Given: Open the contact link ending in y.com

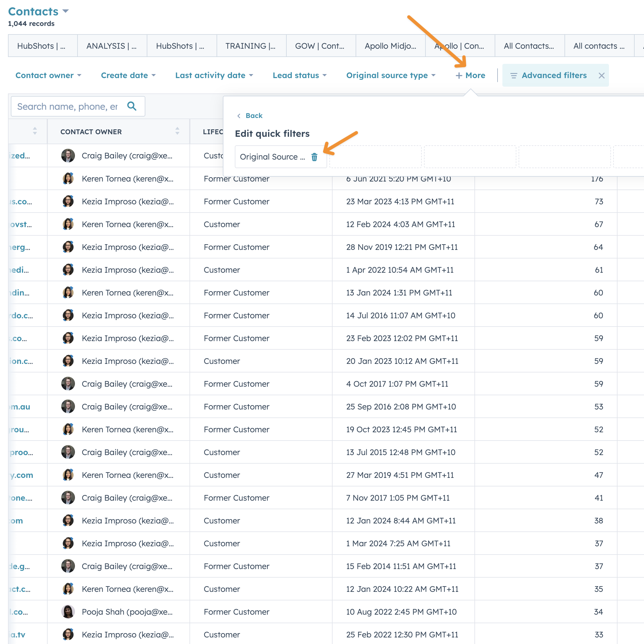Looking at the screenshot, I should point(22,475).
